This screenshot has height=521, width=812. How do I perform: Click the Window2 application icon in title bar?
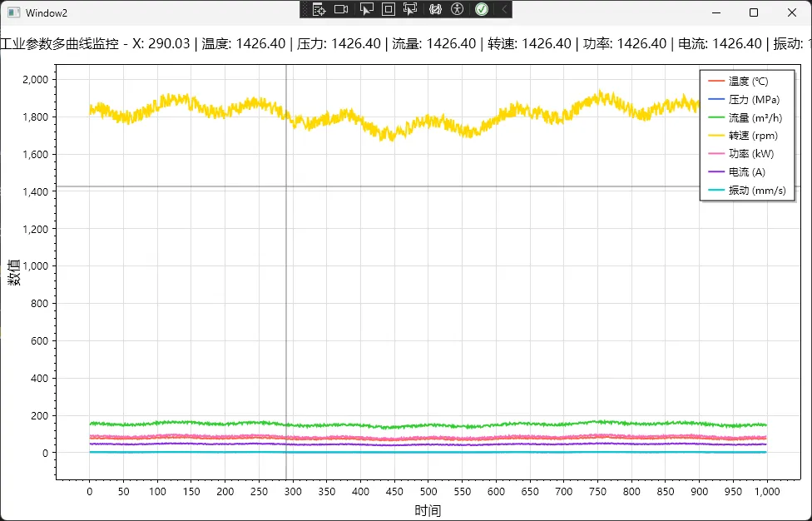13,12
